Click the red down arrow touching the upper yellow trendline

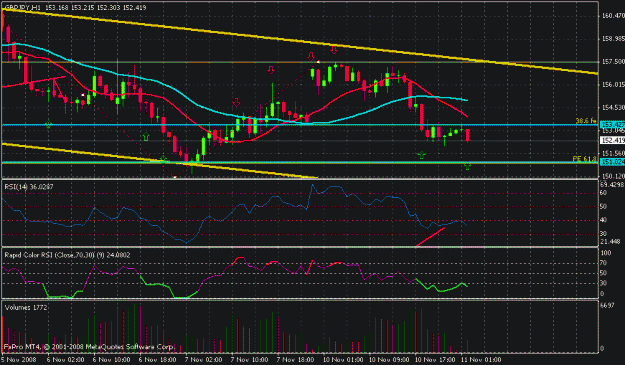[334, 50]
